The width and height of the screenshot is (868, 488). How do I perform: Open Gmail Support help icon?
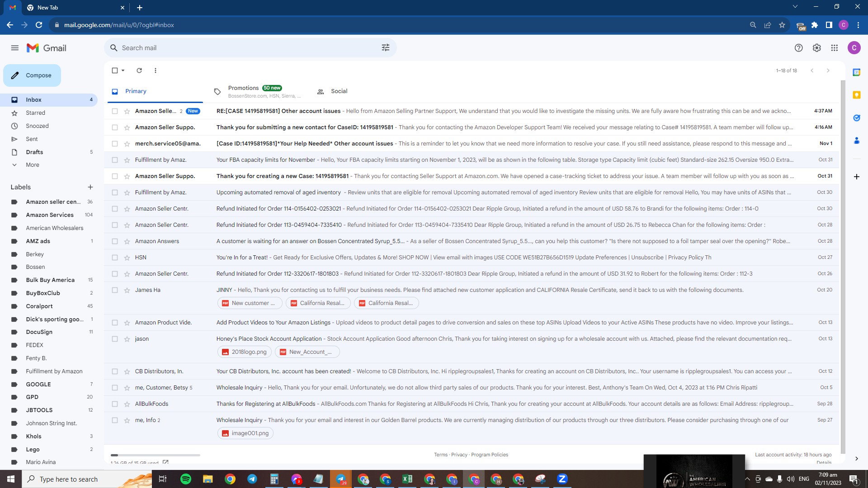coord(799,48)
